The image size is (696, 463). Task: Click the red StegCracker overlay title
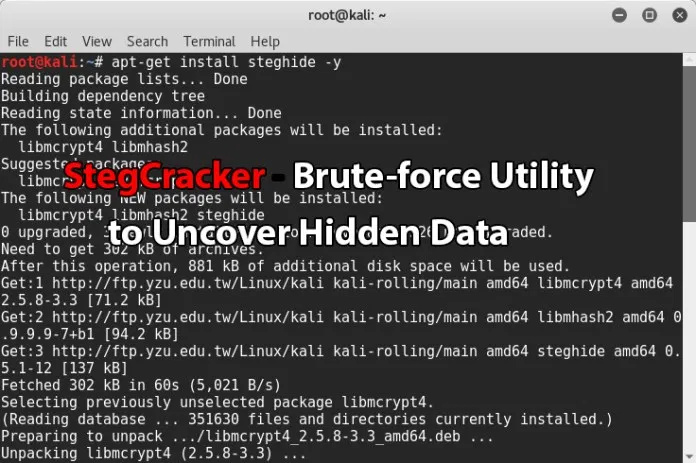pyautogui.click(x=165, y=177)
